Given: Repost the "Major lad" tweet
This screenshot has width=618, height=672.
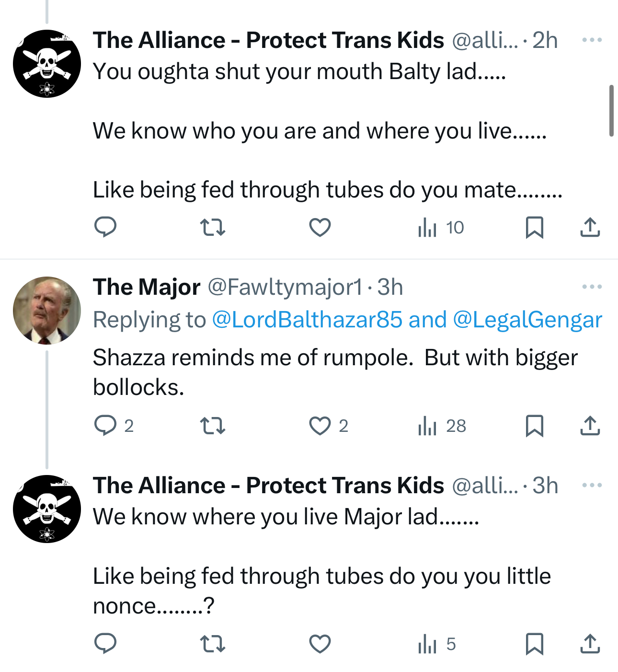Looking at the screenshot, I should pos(212,644).
